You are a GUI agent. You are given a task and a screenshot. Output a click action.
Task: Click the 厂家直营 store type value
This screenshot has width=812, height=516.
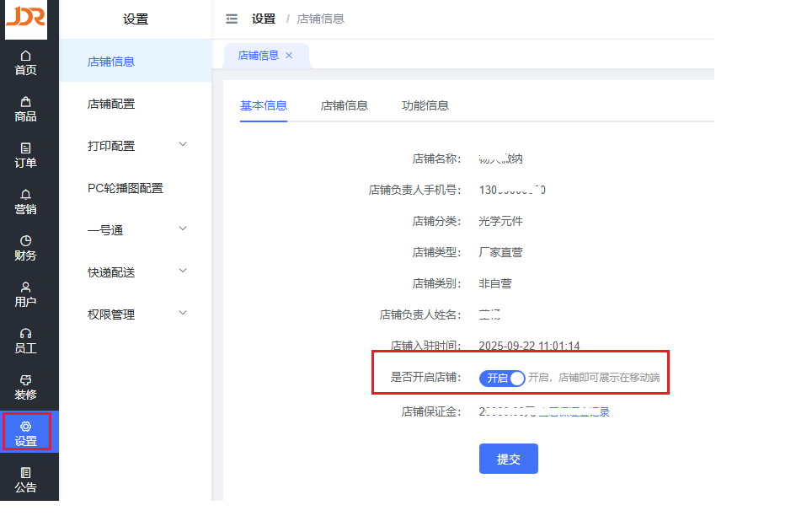pyautogui.click(x=501, y=253)
